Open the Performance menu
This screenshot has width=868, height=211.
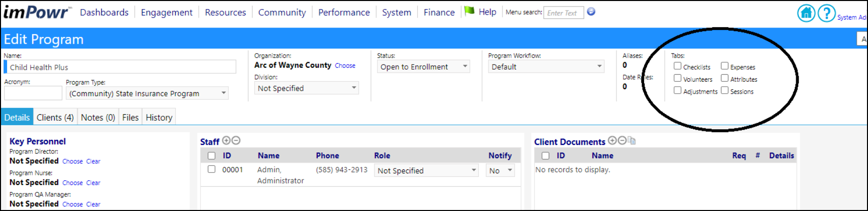click(344, 12)
